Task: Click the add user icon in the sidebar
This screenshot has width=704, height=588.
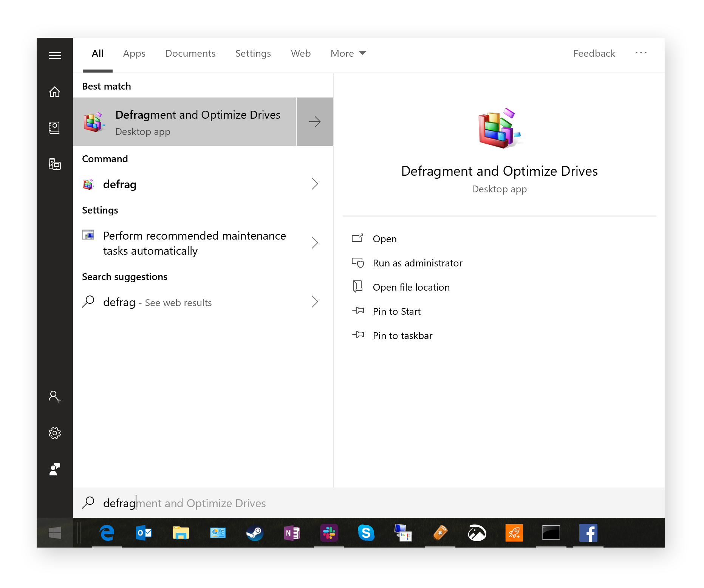Action: [x=55, y=396]
